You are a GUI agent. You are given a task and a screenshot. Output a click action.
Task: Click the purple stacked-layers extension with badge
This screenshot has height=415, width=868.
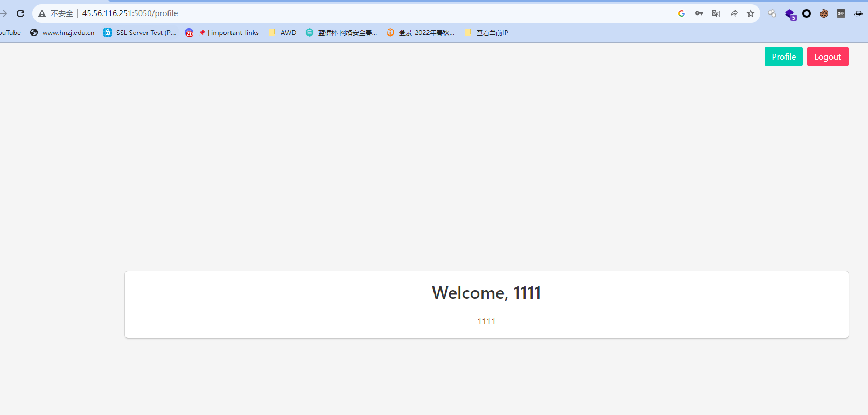click(x=790, y=14)
